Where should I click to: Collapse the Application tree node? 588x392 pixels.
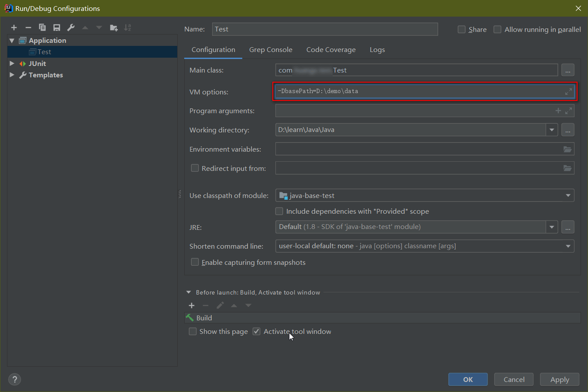click(12, 41)
